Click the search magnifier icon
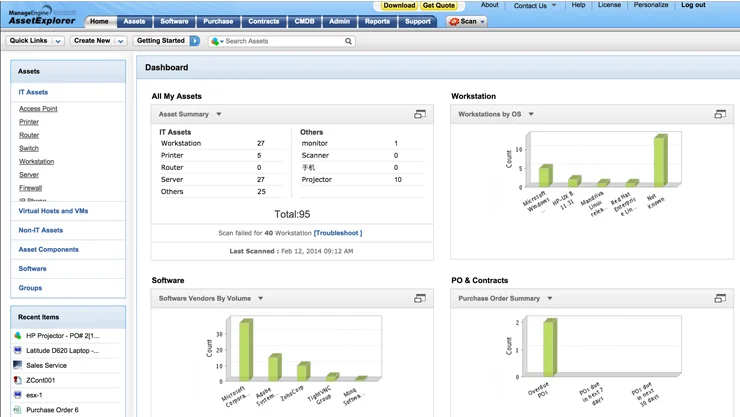The height and width of the screenshot is (417, 740). click(x=348, y=41)
